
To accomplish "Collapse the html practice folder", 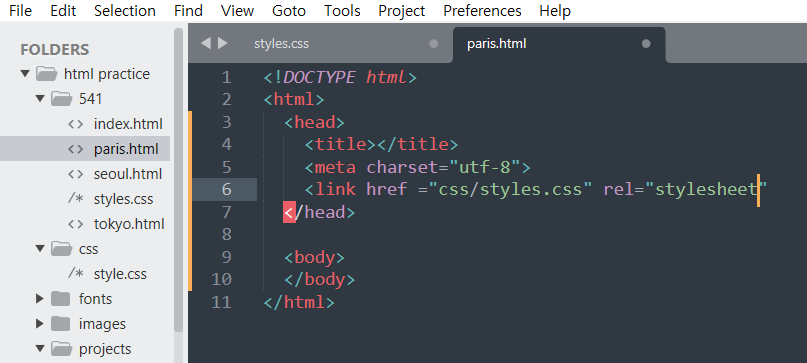I will (25, 74).
